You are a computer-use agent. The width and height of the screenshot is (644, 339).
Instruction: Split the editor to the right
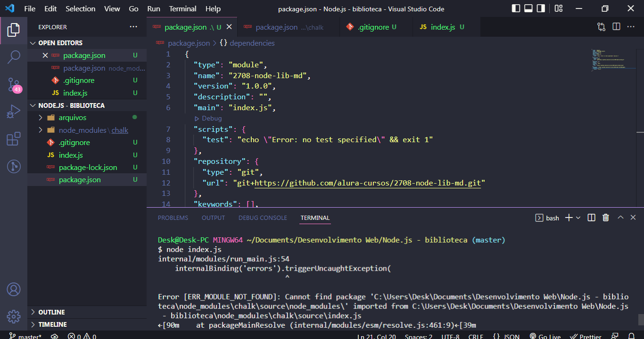coord(616,27)
